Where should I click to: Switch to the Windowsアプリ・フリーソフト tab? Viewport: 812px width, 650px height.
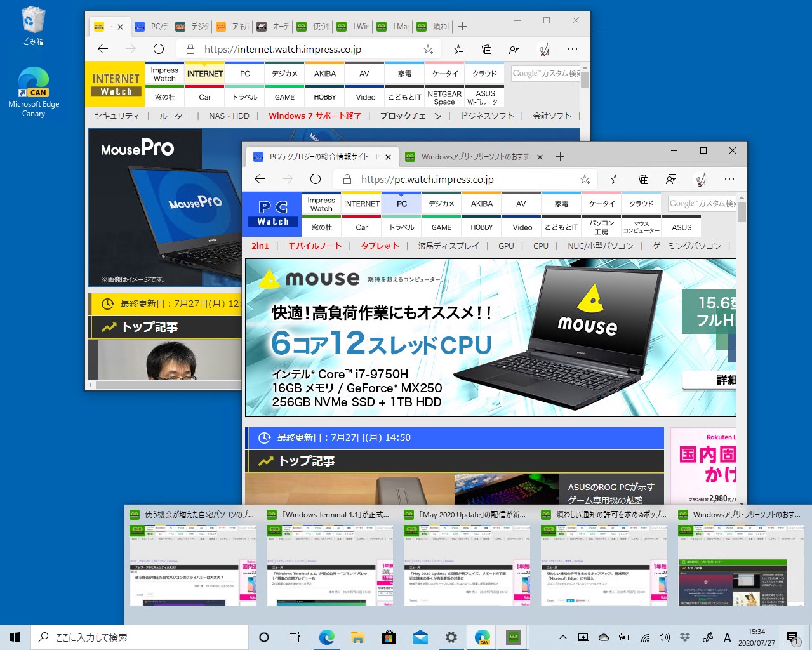pyautogui.click(x=473, y=156)
